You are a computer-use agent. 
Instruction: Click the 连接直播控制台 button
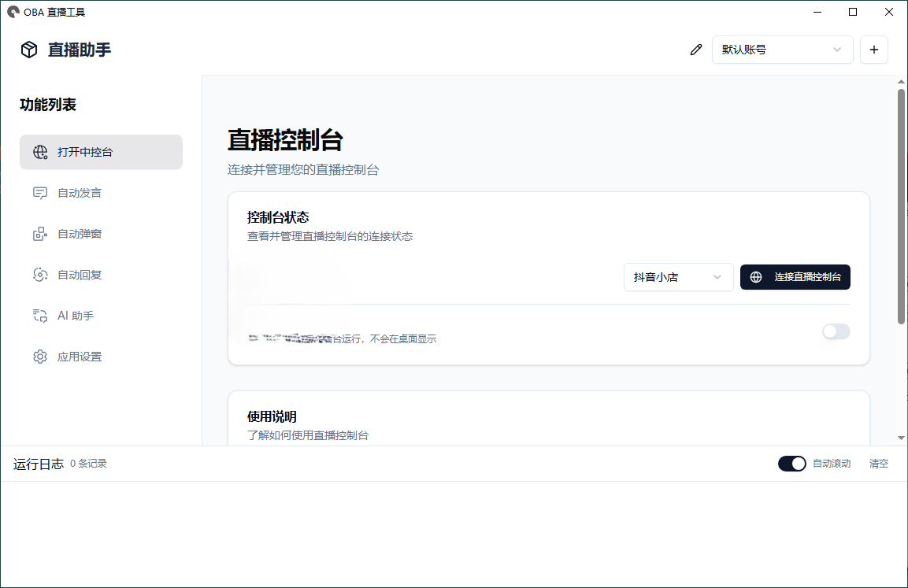point(795,277)
